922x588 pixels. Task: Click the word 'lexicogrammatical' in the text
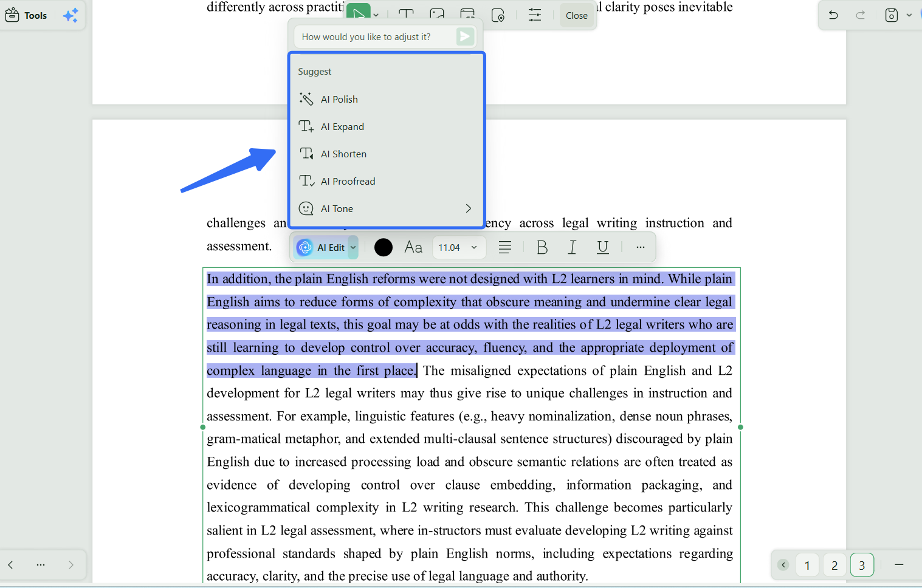(x=257, y=508)
